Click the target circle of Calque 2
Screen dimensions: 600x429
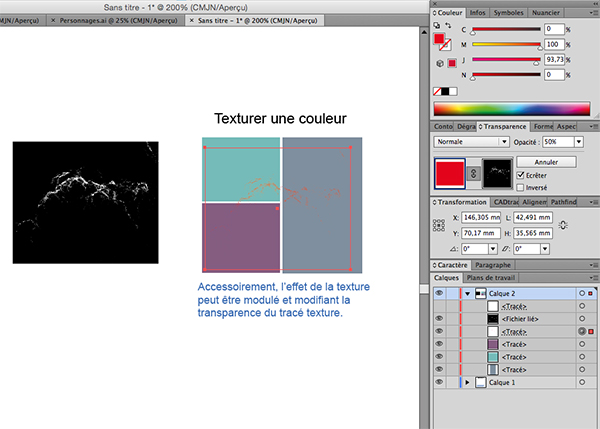pyautogui.click(x=581, y=293)
